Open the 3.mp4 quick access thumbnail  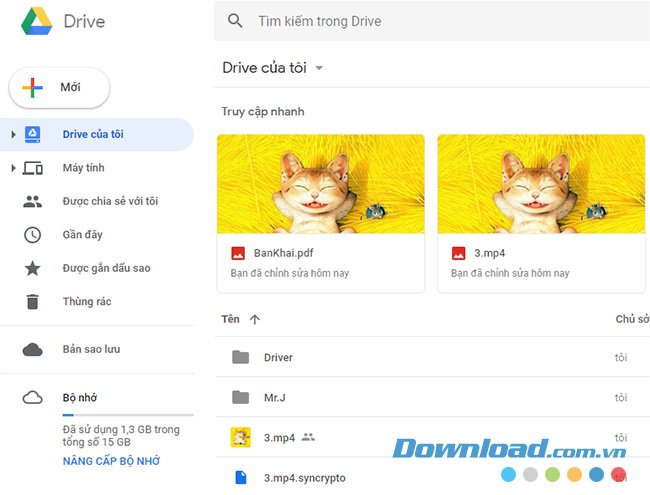541,184
